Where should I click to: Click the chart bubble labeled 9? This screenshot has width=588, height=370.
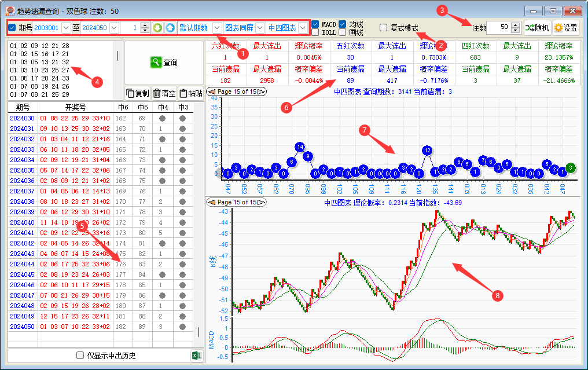click(x=308, y=156)
